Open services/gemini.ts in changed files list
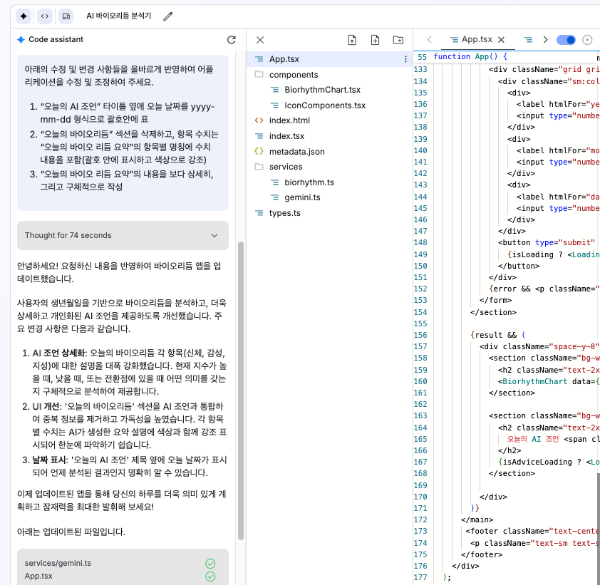The height and width of the screenshot is (585, 600). pos(58,563)
